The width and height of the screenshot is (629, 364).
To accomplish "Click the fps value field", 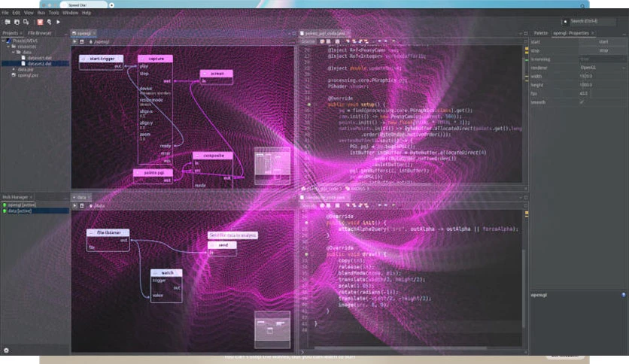I will 602,93.
